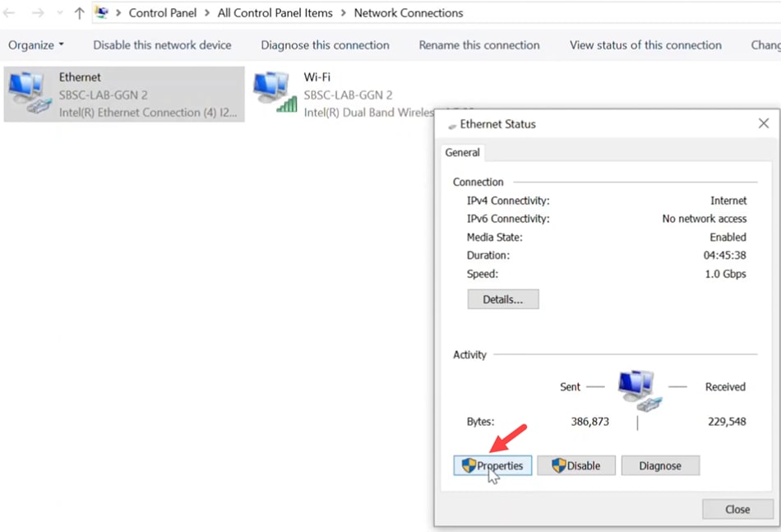Viewport: 781px width, 532px height.
Task: Click View status of this connection
Action: [x=645, y=45]
